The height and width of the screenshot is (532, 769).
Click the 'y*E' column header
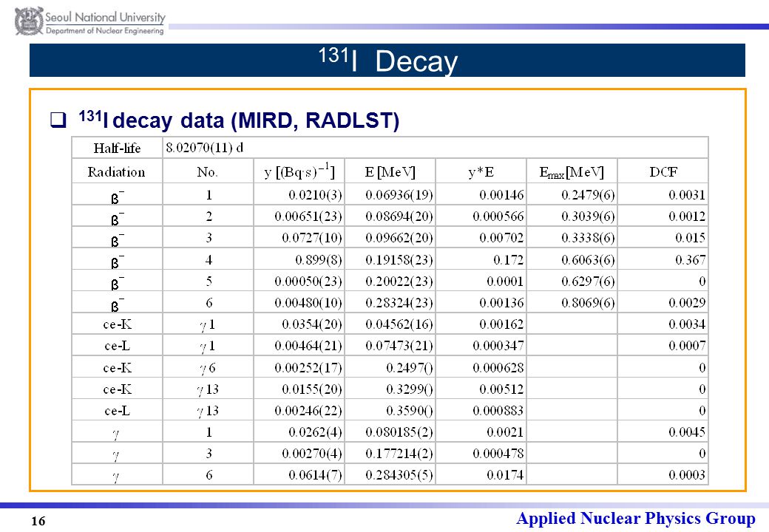click(x=481, y=172)
